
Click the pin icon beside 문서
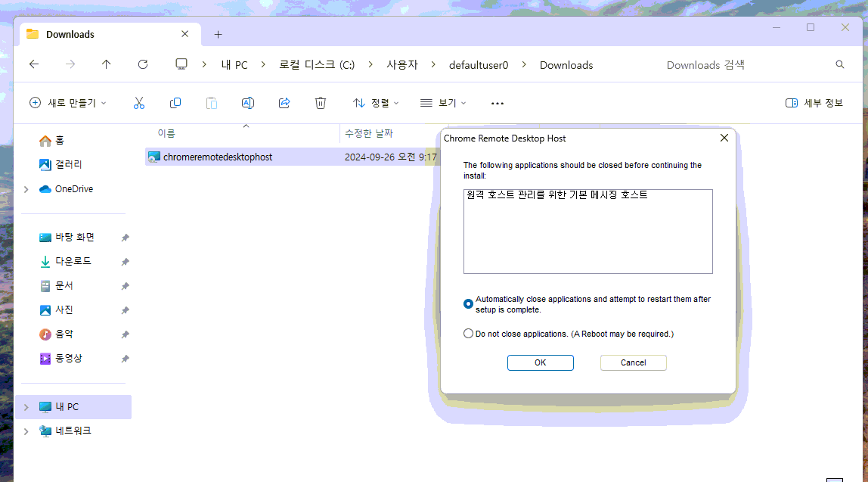tap(125, 287)
